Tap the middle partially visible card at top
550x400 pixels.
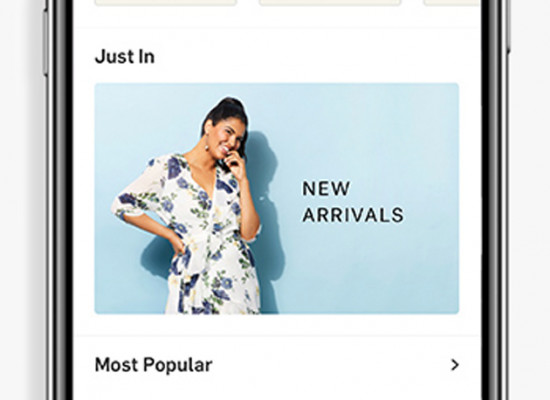coord(330,2)
